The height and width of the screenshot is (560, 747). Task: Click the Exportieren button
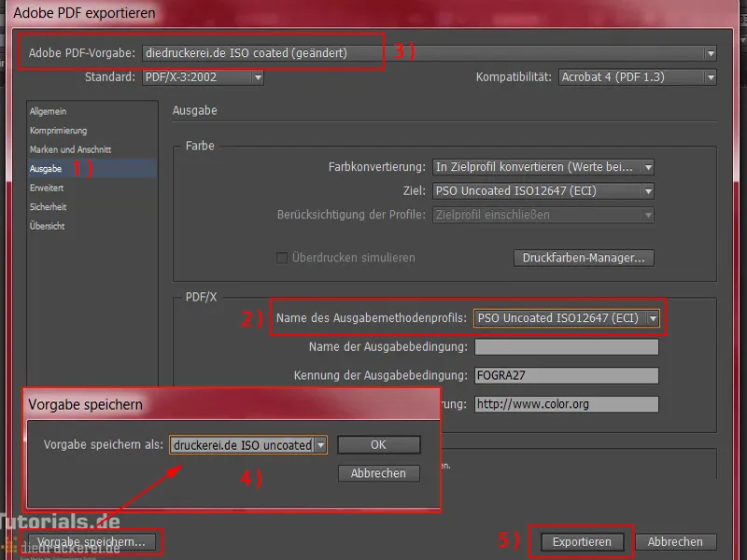click(582, 542)
